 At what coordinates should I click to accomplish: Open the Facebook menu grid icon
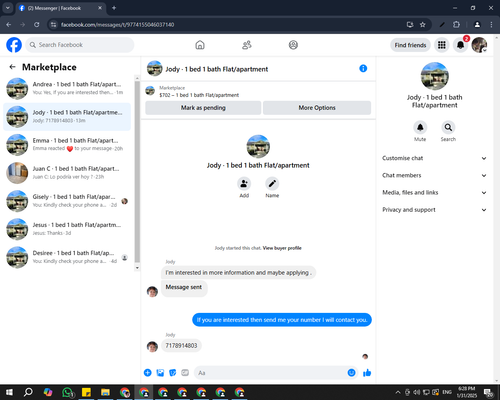point(442,45)
